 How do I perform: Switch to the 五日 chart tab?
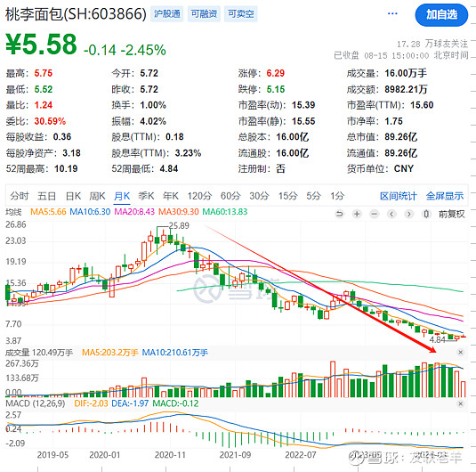tap(46, 196)
